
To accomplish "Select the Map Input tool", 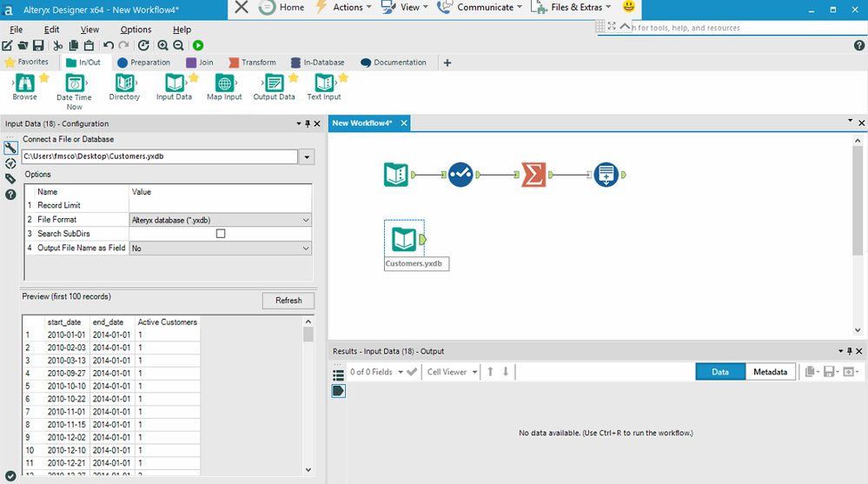I will [x=224, y=87].
